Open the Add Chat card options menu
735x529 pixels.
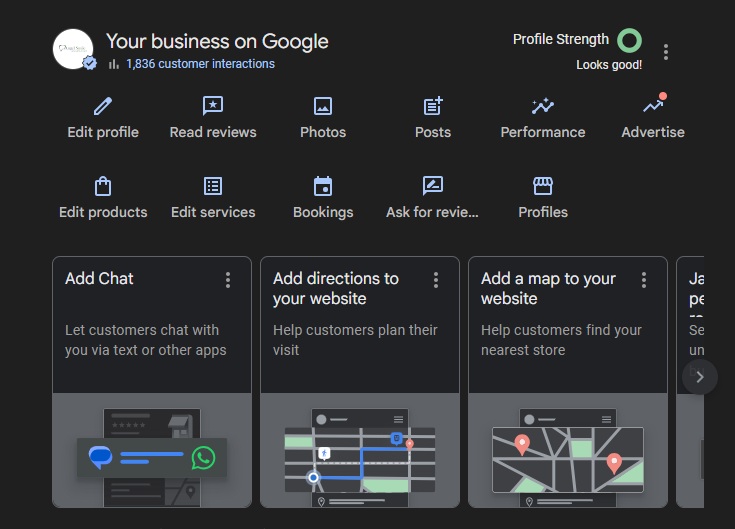(x=228, y=280)
